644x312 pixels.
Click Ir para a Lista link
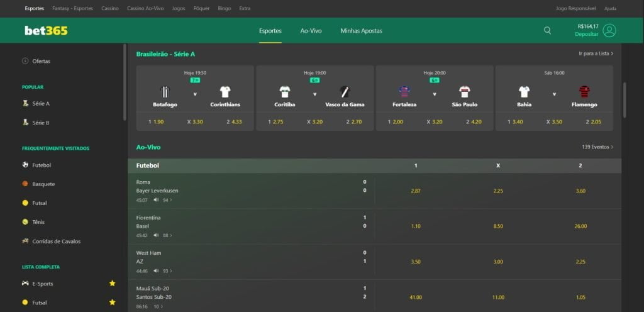coord(596,54)
